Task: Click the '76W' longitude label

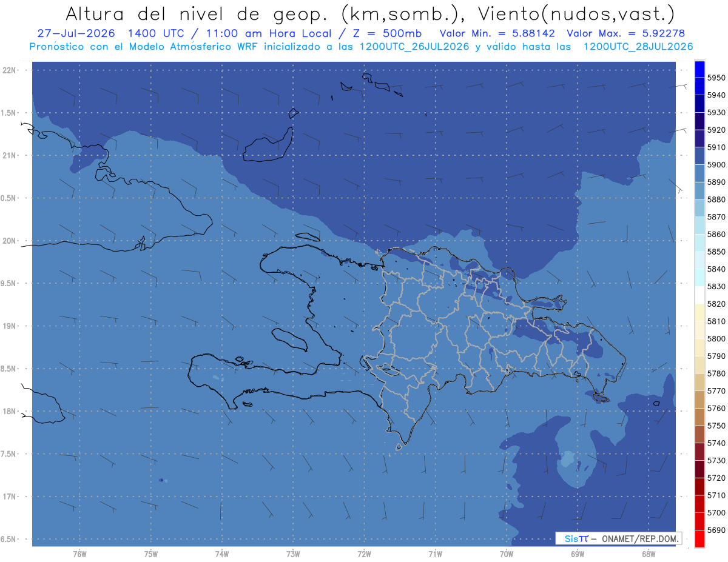Action: (x=79, y=554)
